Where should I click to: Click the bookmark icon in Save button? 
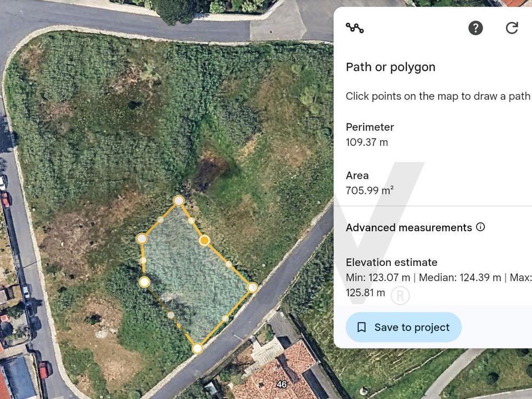point(362,328)
